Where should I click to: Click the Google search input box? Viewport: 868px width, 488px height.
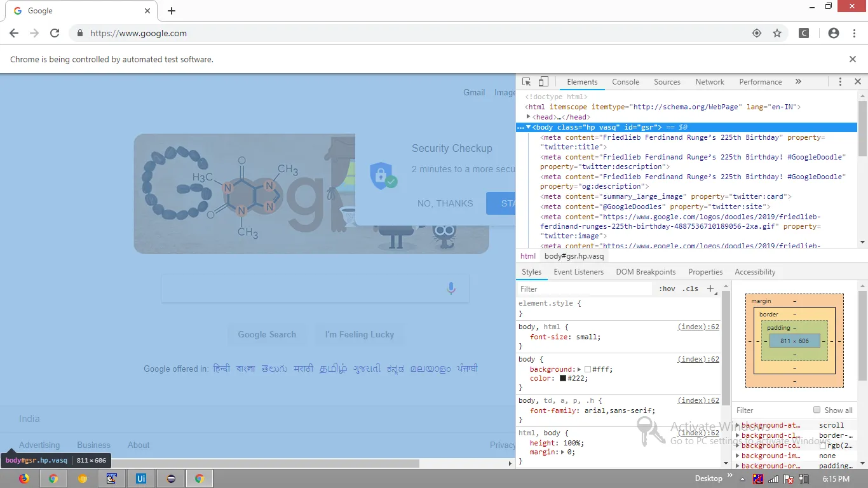point(315,288)
